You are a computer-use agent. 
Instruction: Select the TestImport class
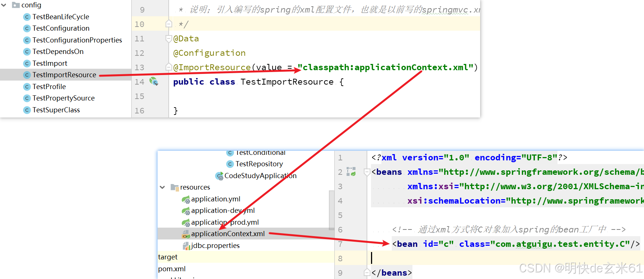point(50,63)
